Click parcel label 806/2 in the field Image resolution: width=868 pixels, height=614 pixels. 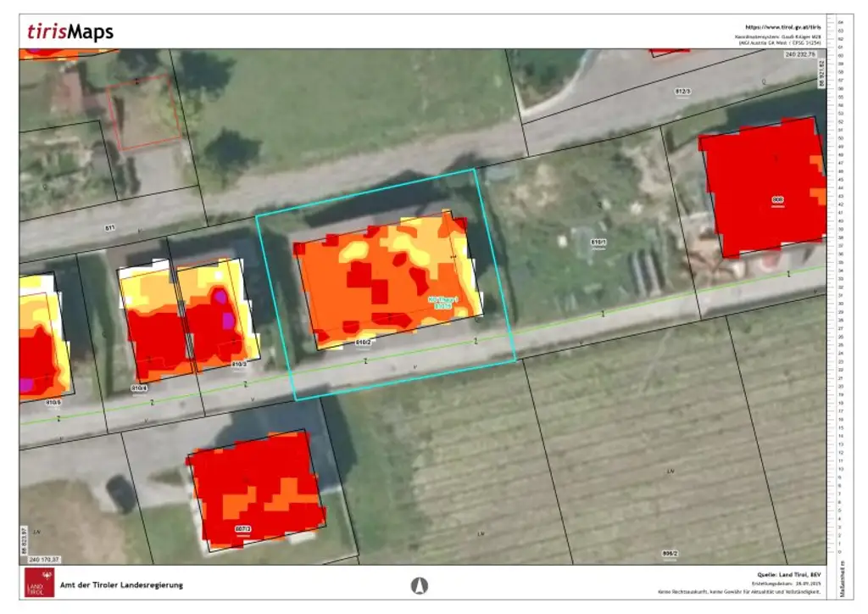pos(670,554)
